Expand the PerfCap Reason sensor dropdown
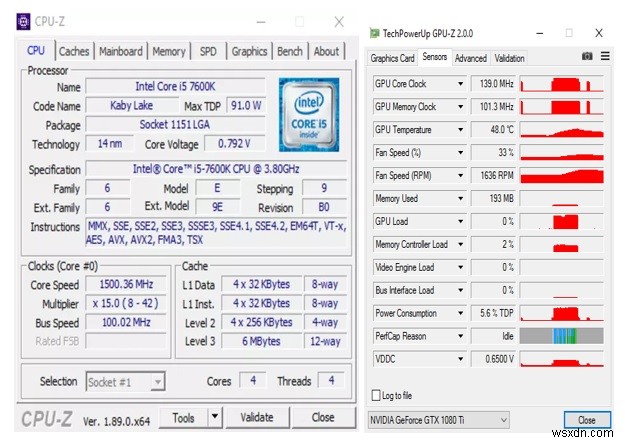625x443 pixels. pyautogui.click(x=460, y=336)
